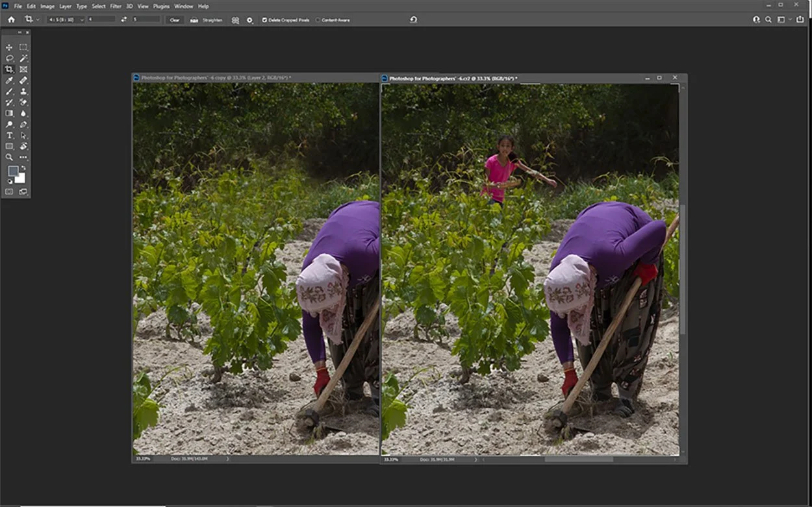
Task: Reset the crop with the curved arrow
Action: 413,19
